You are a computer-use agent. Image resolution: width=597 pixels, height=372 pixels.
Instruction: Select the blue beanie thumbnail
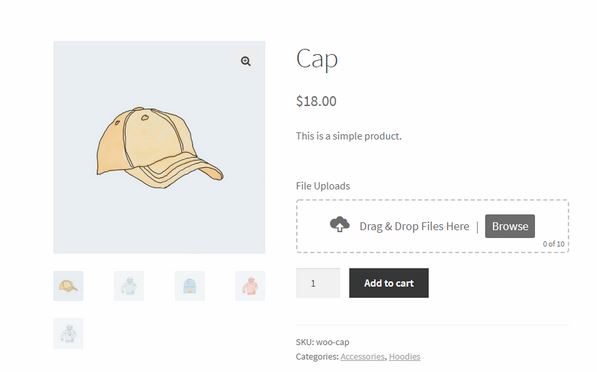point(190,286)
